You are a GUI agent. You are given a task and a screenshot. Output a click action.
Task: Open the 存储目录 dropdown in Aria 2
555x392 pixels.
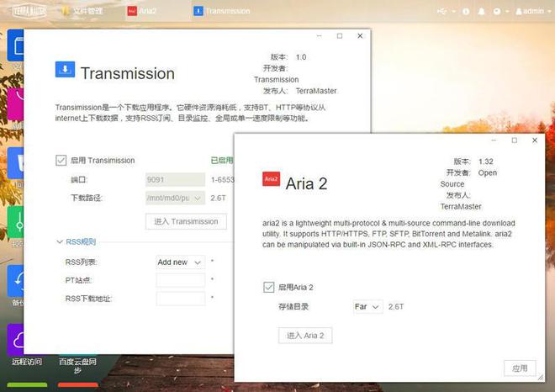(x=367, y=307)
